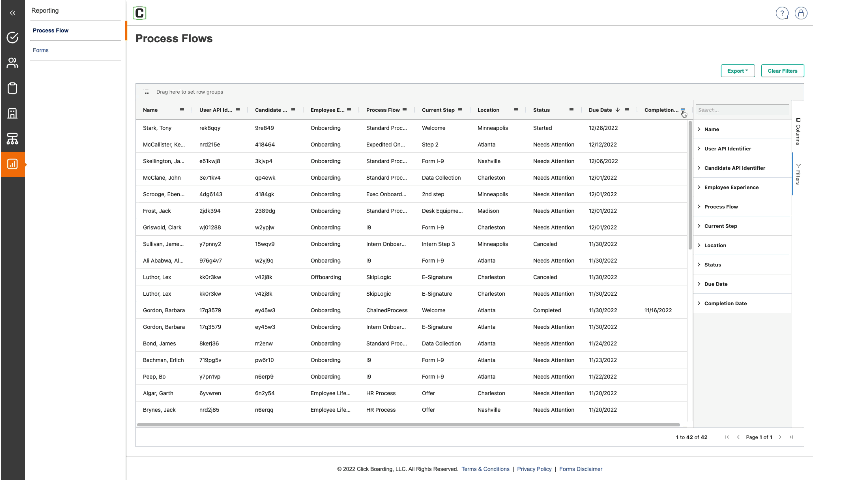Expand the Due Date filter section
The width and height of the screenshot is (853, 480).
click(x=716, y=283)
